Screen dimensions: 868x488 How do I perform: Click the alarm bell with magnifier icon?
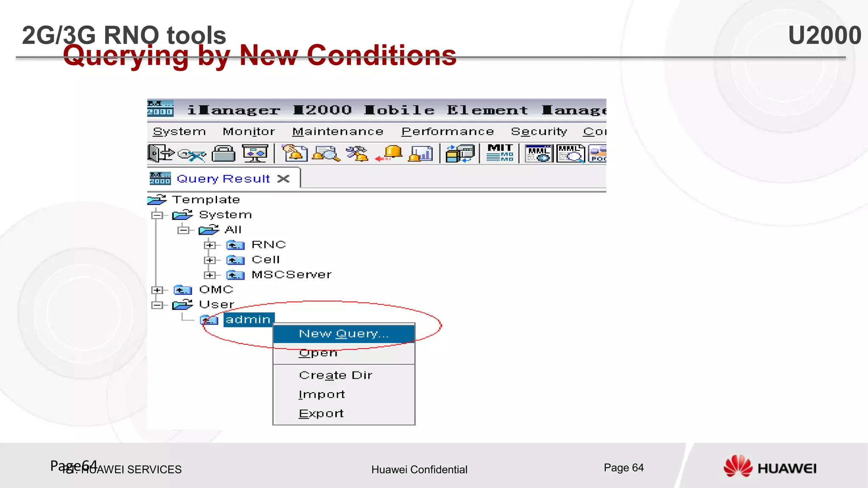click(x=325, y=154)
